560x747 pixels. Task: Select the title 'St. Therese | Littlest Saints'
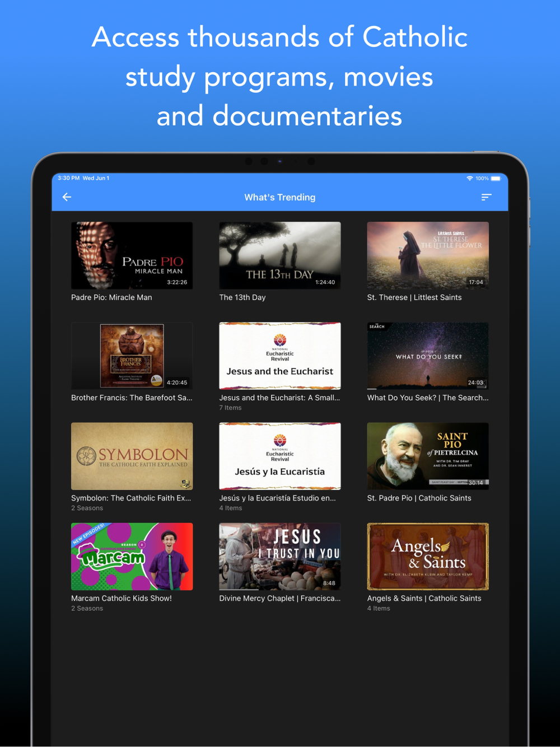pos(414,297)
